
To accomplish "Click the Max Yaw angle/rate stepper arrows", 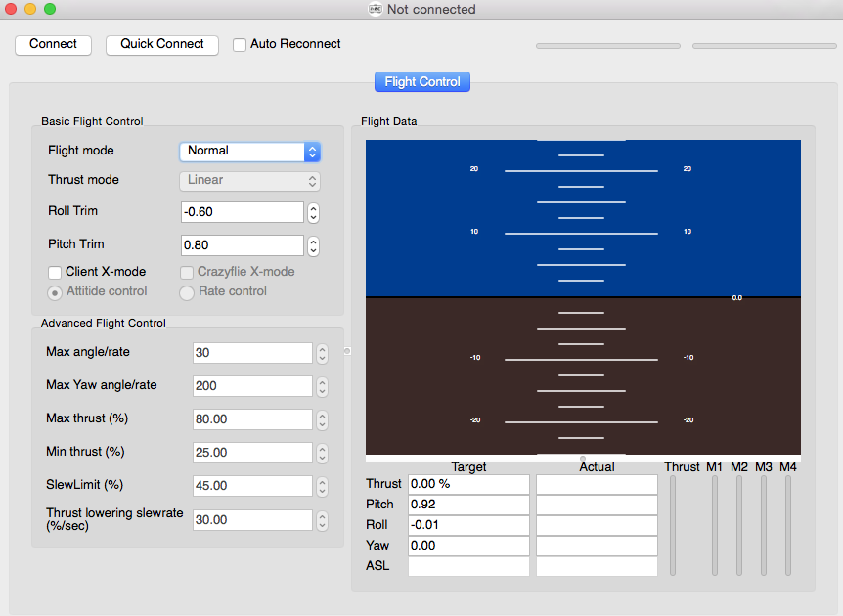I will click(x=322, y=386).
